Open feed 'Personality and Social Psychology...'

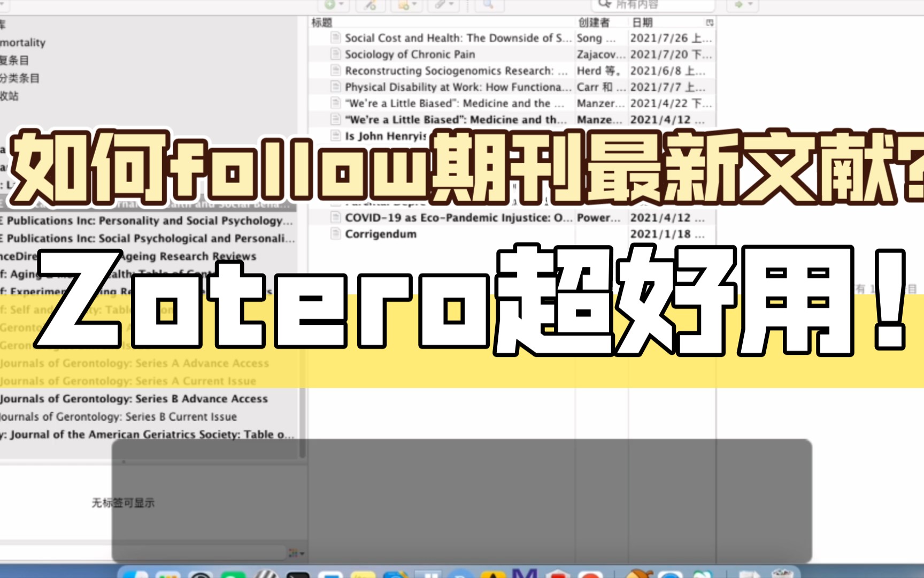(x=147, y=220)
